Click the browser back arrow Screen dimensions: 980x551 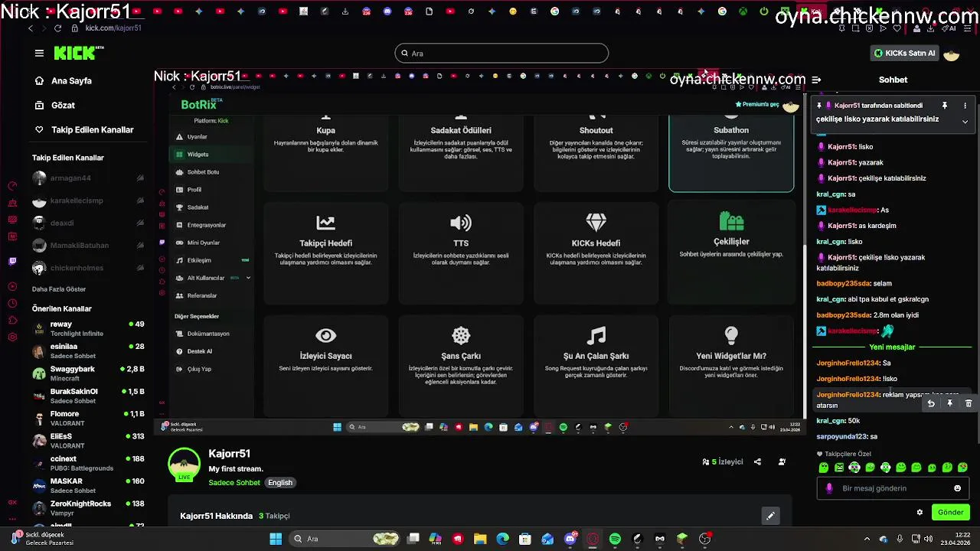tap(31, 28)
